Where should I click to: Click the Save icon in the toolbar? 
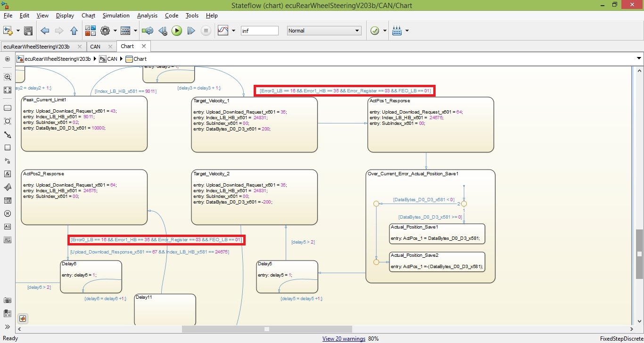28,31
